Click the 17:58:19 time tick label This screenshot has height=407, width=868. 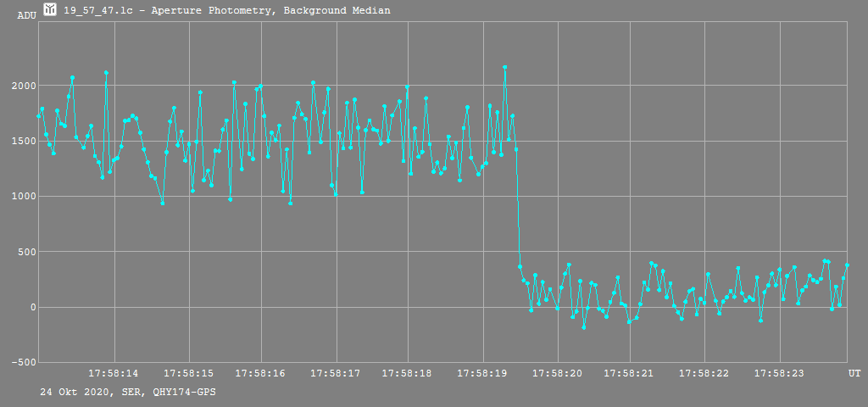pyautogui.click(x=482, y=373)
